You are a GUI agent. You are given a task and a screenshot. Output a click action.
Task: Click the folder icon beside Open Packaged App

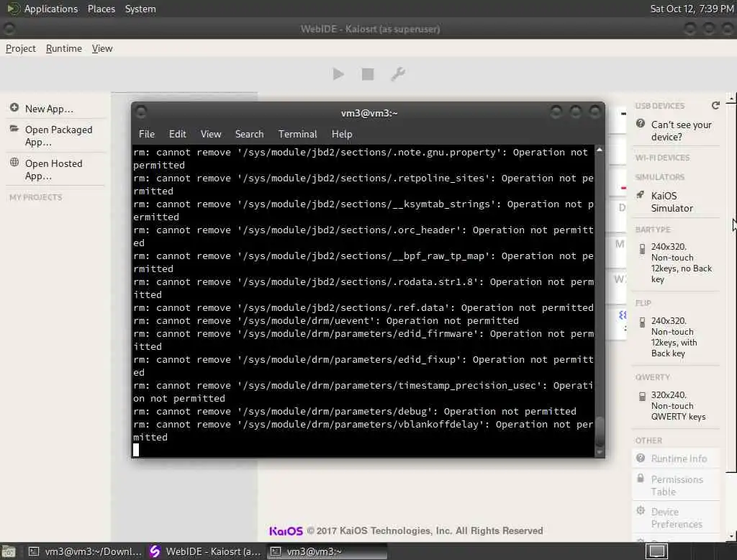pos(14,129)
